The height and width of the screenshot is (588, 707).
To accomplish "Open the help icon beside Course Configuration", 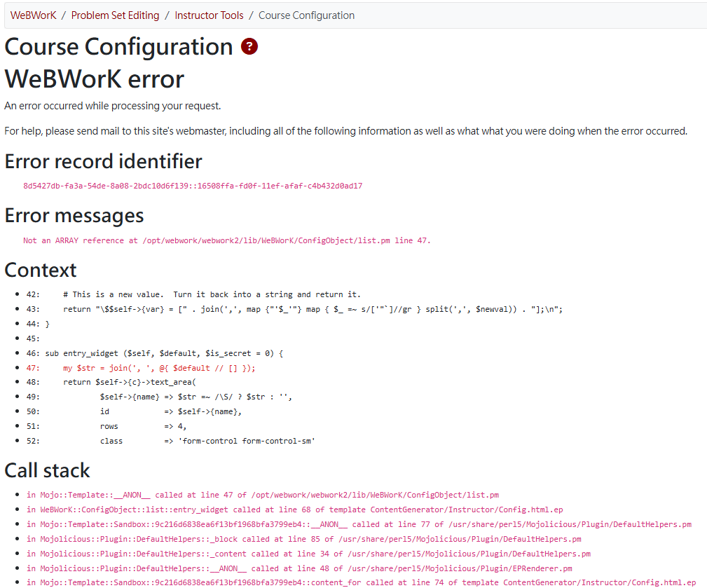I will [x=249, y=46].
